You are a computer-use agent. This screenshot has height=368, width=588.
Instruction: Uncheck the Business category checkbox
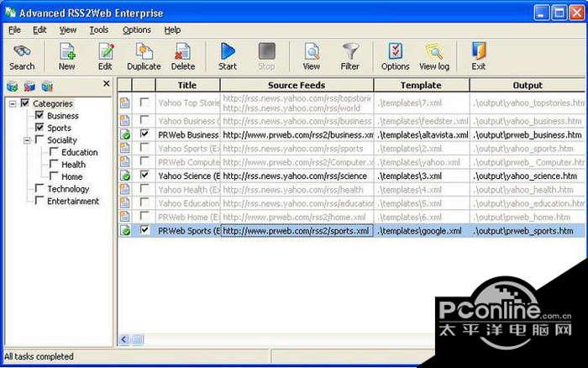point(39,115)
